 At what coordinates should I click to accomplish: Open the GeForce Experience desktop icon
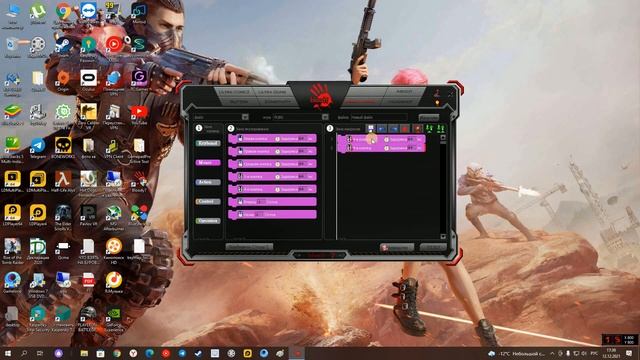click(113, 318)
